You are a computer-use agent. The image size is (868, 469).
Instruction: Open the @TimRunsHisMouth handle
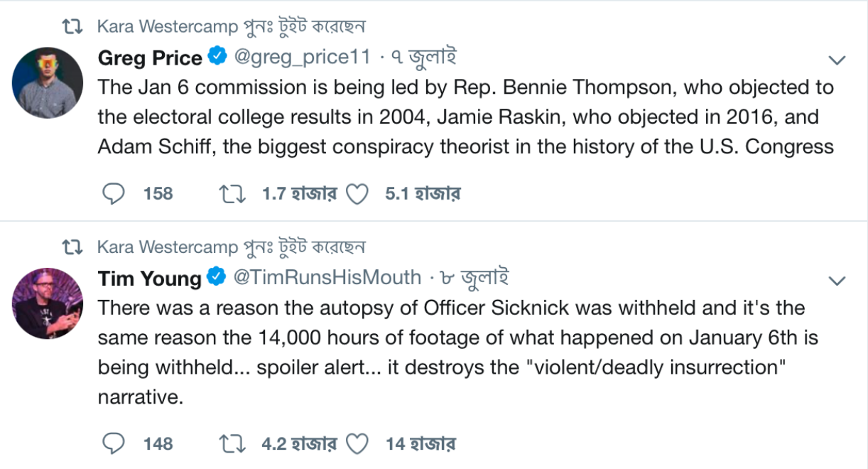[x=327, y=278]
